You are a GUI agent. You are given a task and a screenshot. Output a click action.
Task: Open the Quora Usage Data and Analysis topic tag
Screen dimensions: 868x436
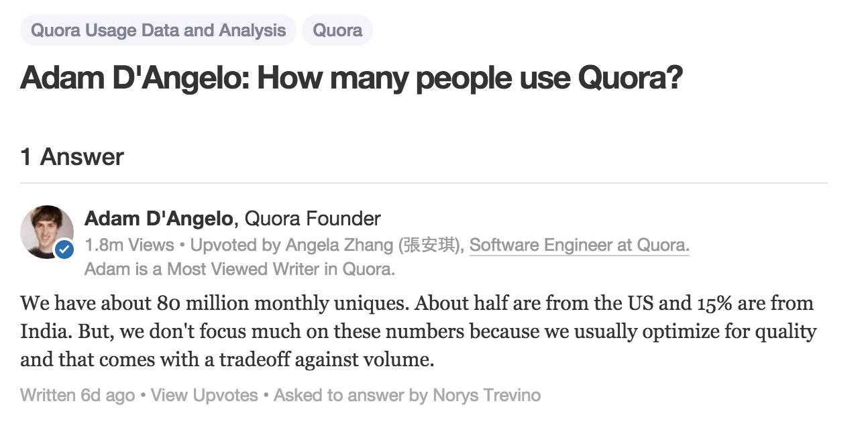pos(158,30)
